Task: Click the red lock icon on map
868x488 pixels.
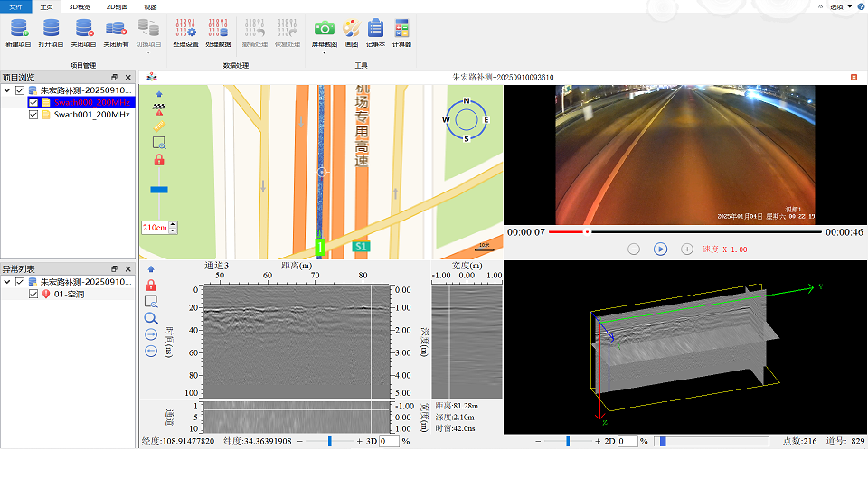Action: (x=159, y=160)
